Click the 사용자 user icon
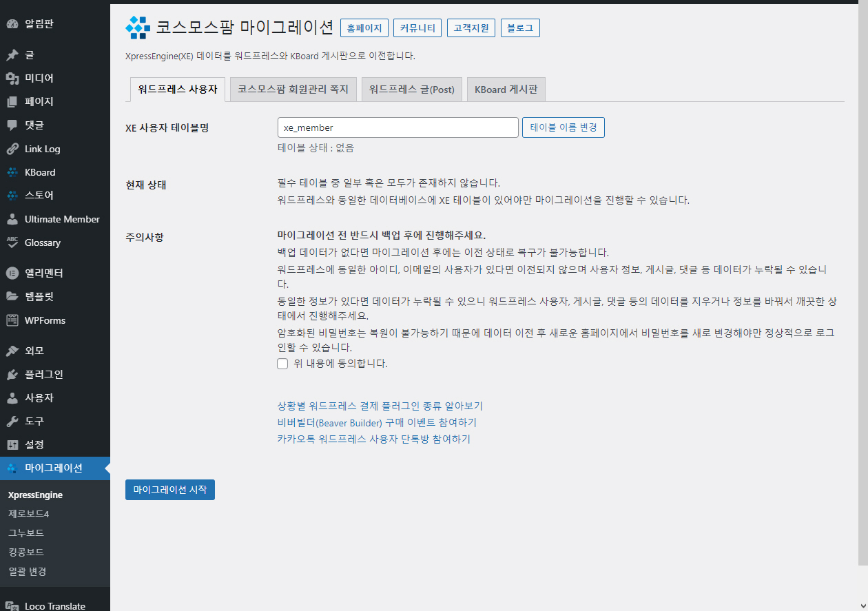 [x=12, y=397]
